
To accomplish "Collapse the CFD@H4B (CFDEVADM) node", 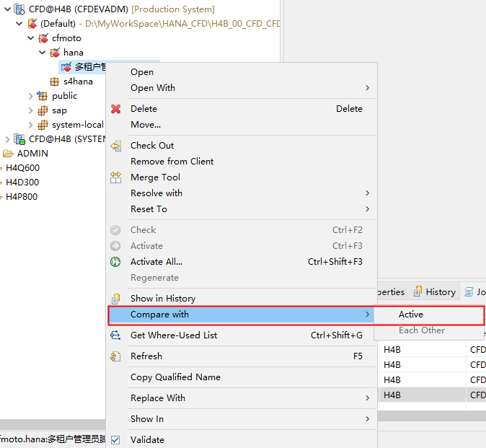I will [8, 9].
